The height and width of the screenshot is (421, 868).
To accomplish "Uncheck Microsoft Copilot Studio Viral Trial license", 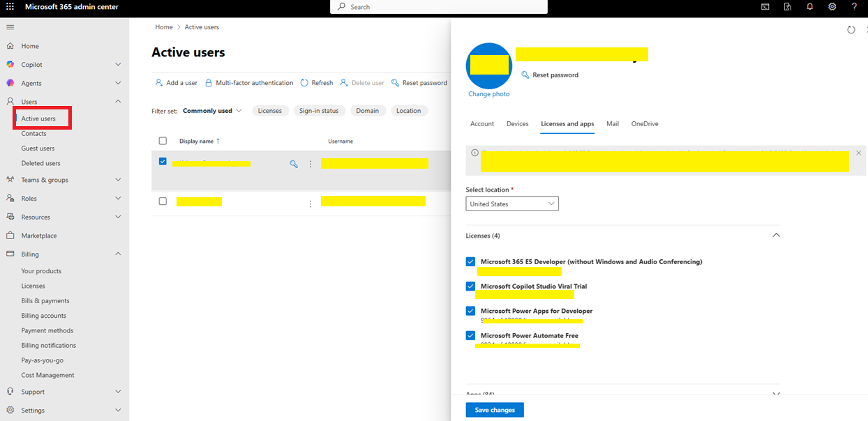I will [470, 286].
